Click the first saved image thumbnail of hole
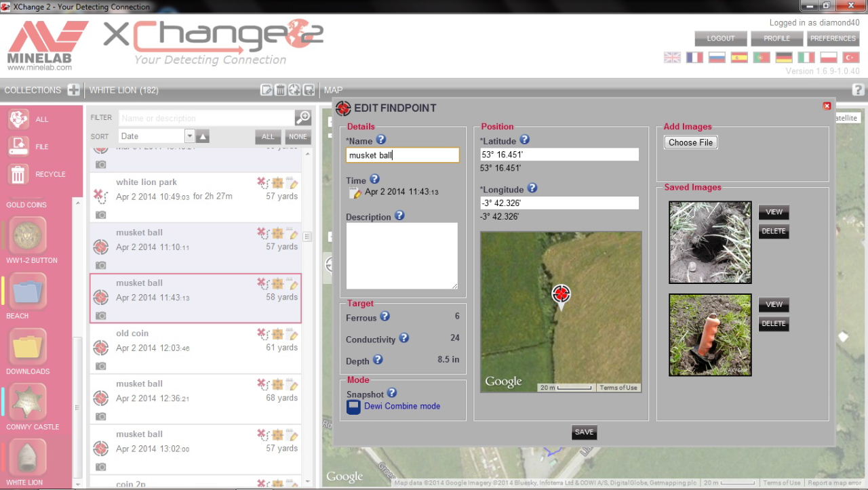Screen dimensions: 868x490 coord(710,242)
